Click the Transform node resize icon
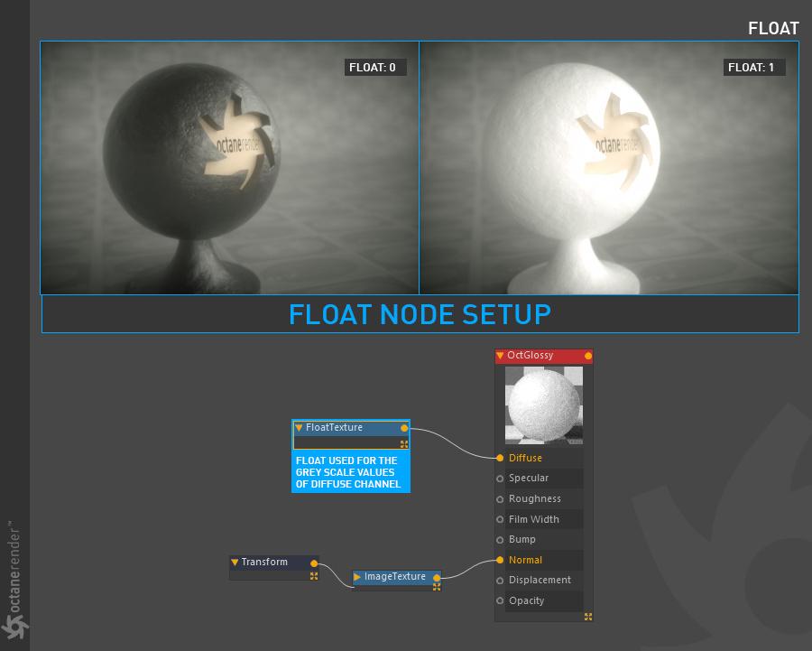The image size is (812, 651). pos(314,576)
